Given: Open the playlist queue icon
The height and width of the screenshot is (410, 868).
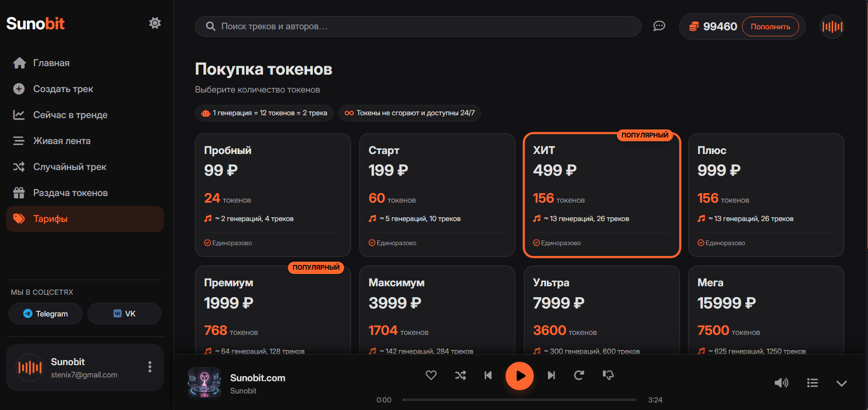Looking at the screenshot, I should [x=812, y=383].
